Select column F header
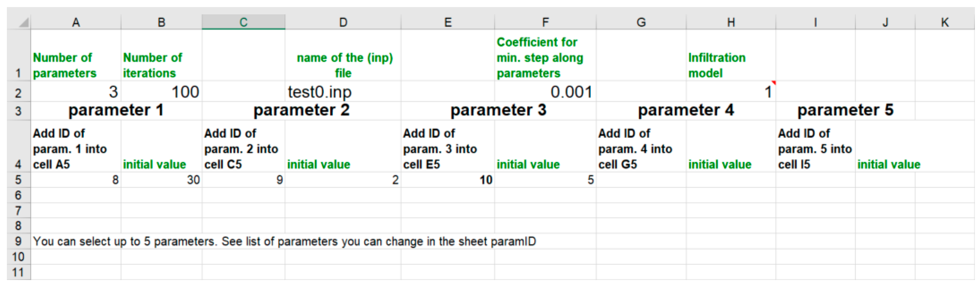The height and width of the screenshot is (286, 980). pos(545,22)
